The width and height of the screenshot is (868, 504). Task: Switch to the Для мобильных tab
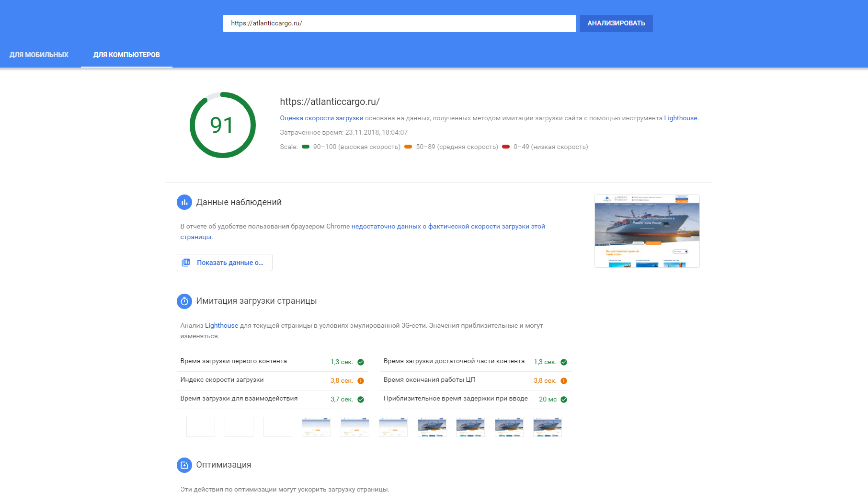click(x=39, y=55)
